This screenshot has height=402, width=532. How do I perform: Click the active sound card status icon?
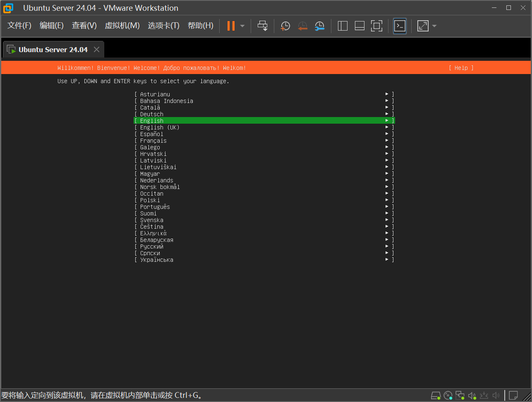pos(472,395)
